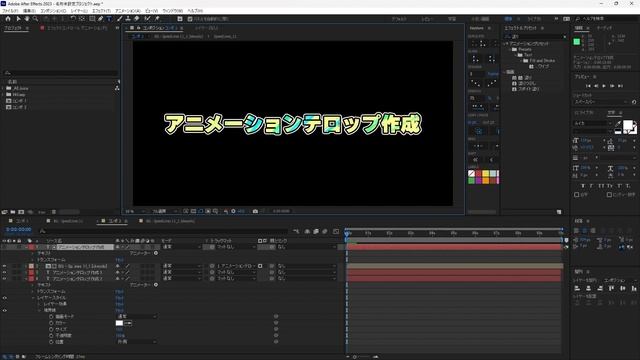Select the first composition item in Project panel
The height and width of the screenshot is (360, 640).
16,101
